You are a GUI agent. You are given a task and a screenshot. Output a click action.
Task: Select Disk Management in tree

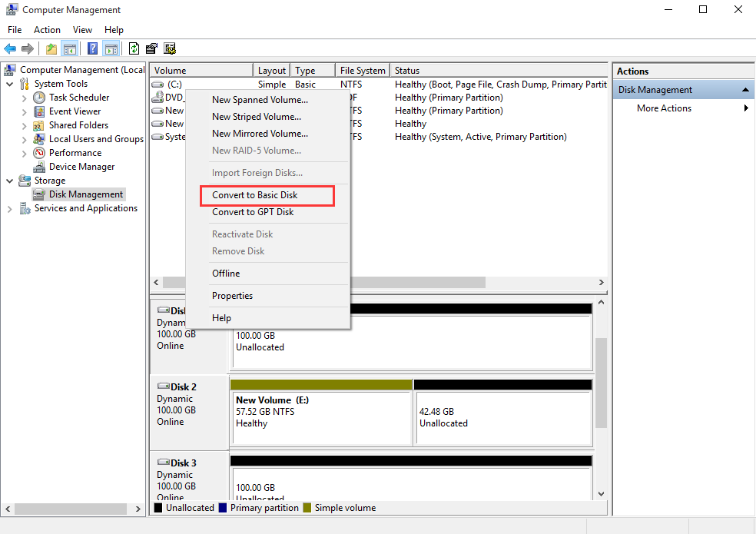point(86,194)
